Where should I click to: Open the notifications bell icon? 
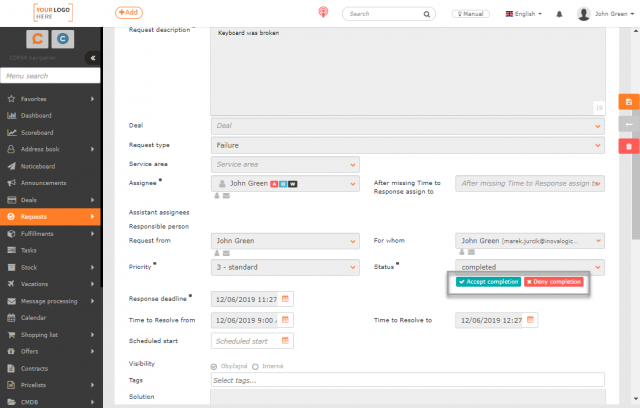[x=559, y=14]
